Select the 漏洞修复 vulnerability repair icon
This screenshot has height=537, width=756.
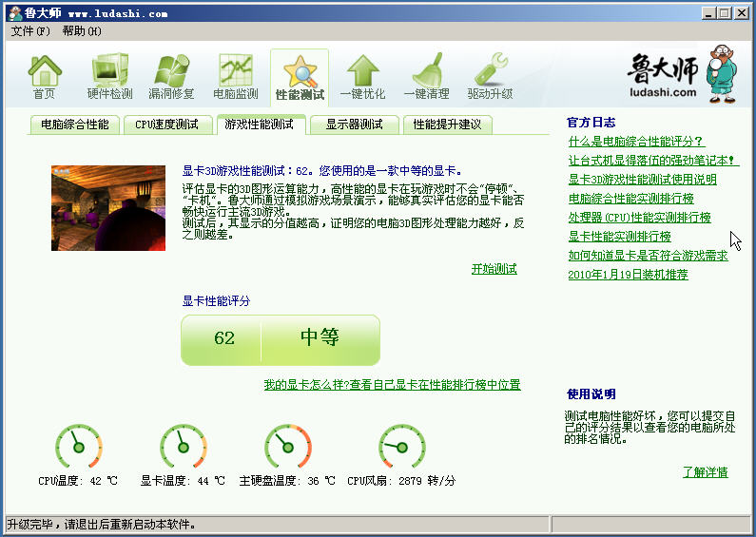point(171,77)
